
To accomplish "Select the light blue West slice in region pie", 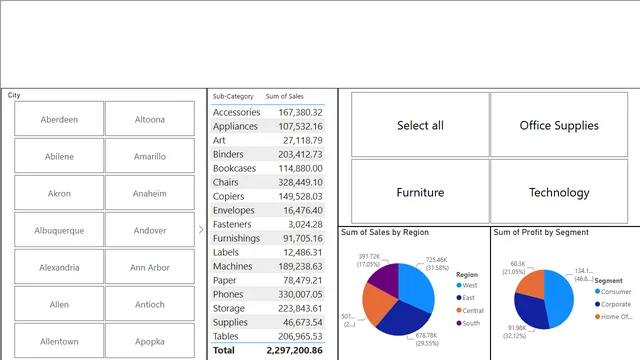I will [416, 286].
